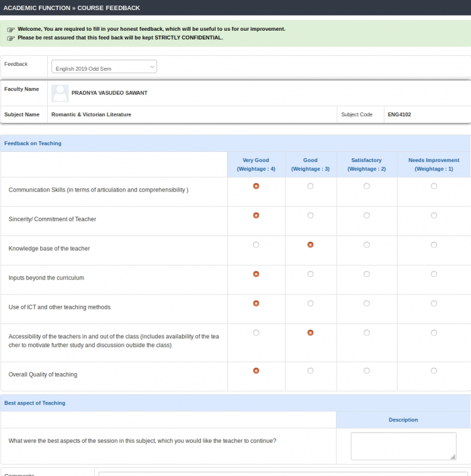Select Satisfactory for Communication Skills
The width and height of the screenshot is (471, 476).
(367, 186)
